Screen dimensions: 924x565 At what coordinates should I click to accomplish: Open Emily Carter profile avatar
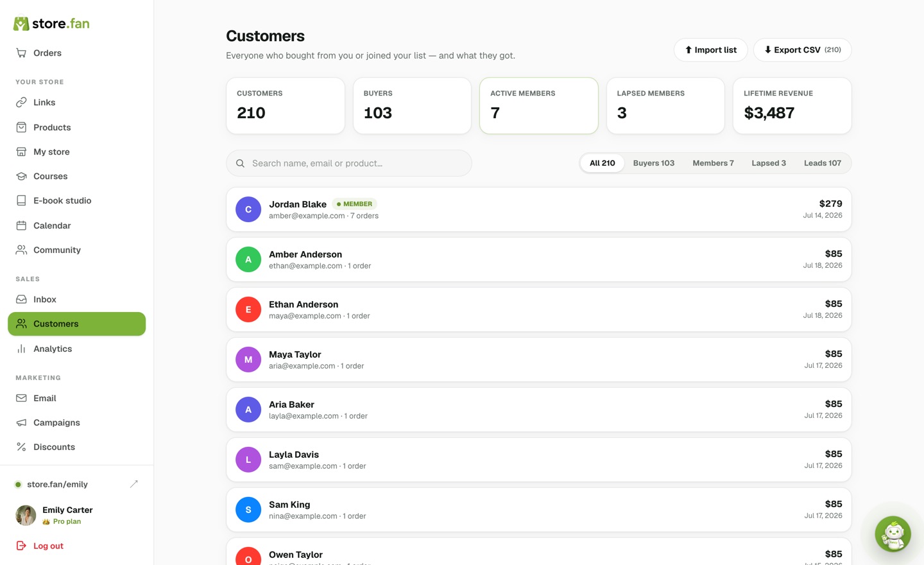click(26, 516)
